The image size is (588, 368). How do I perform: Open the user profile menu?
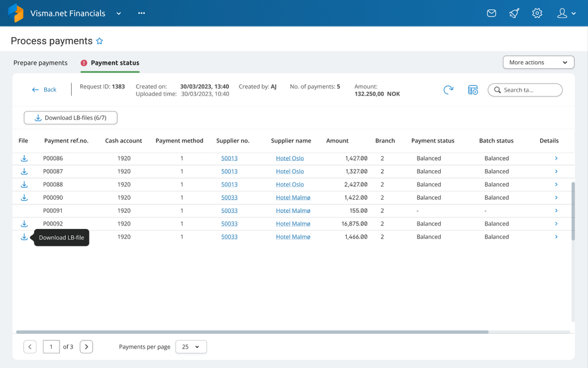566,14
